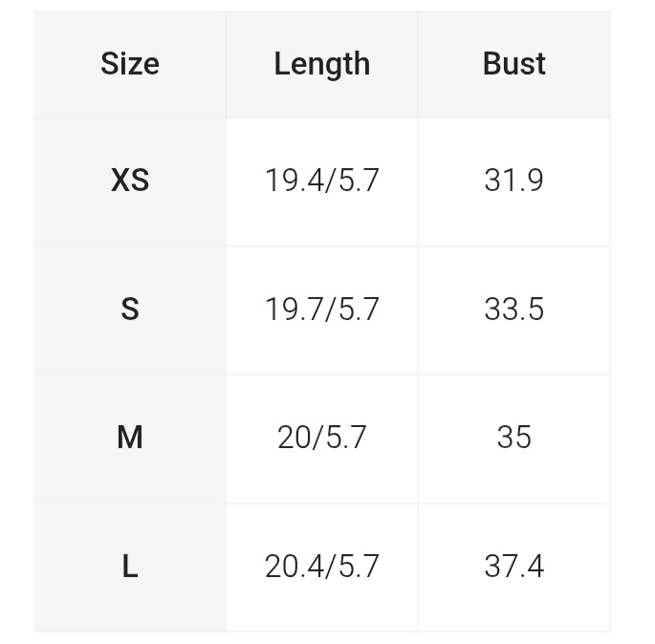Select the XS size label cell
Viewport: 655px width, 644px height.
tap(130, 181)
